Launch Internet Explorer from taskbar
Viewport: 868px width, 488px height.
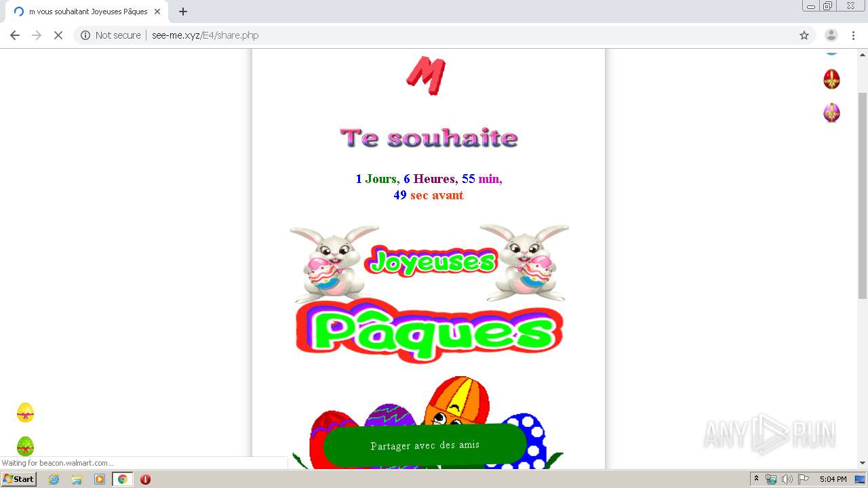pyautogui.click(x=54, y=479)
